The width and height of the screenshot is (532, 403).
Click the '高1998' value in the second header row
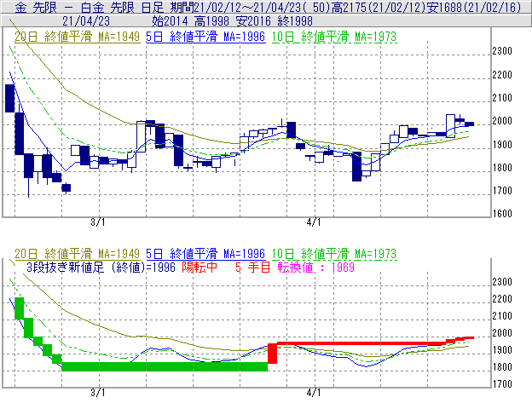pos(211,21)
